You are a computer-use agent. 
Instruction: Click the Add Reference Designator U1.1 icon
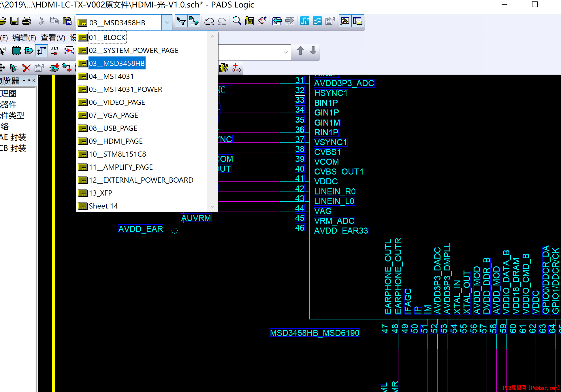pos(54,51)
